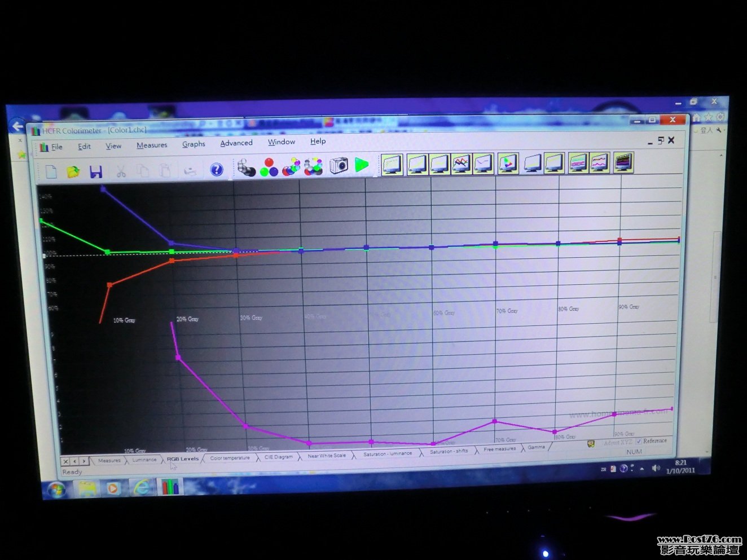Click the magenta point at 70% Gray
This screenshot has width=747, height=560.
495,421
